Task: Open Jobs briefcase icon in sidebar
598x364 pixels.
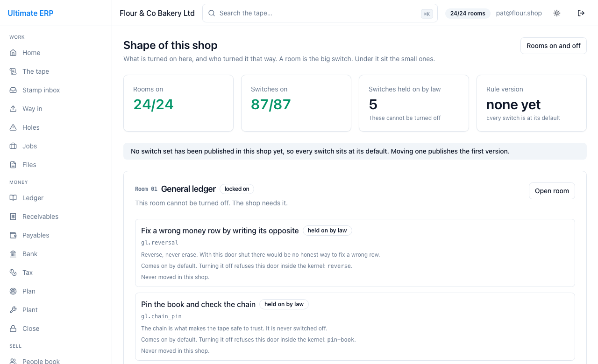Action: click(13, 146)
